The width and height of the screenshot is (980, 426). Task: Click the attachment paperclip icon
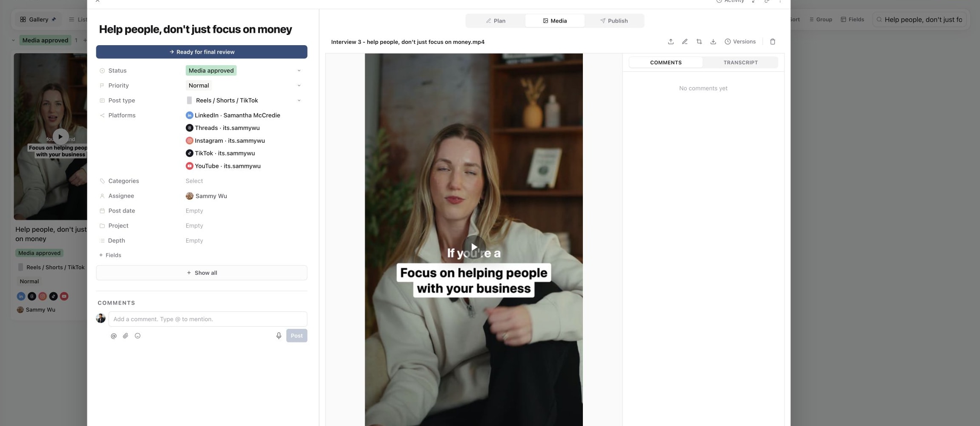tap(126, 336)
